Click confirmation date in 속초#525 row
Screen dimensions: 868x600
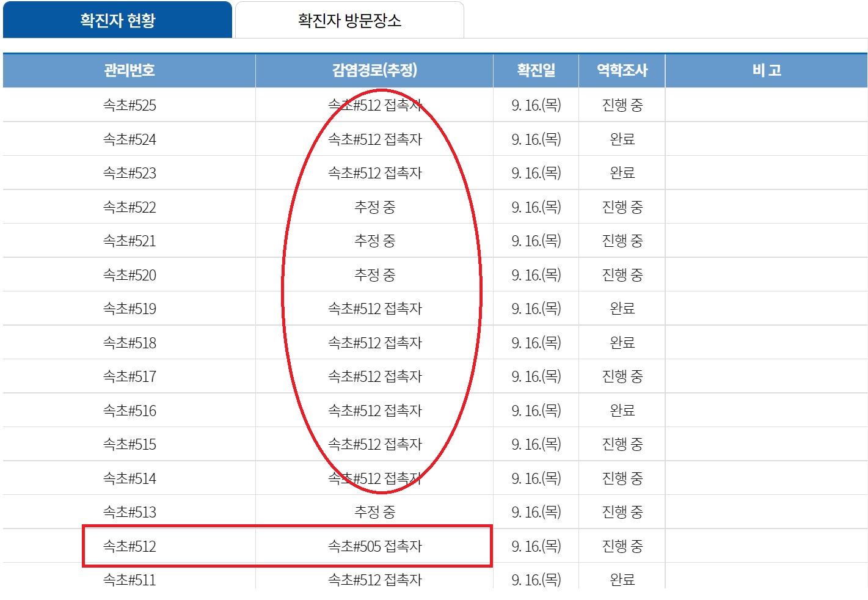point(536,105)
